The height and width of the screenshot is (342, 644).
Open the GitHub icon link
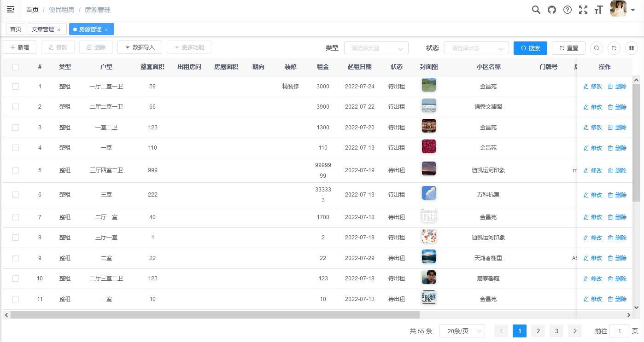[x=552, y=10]
